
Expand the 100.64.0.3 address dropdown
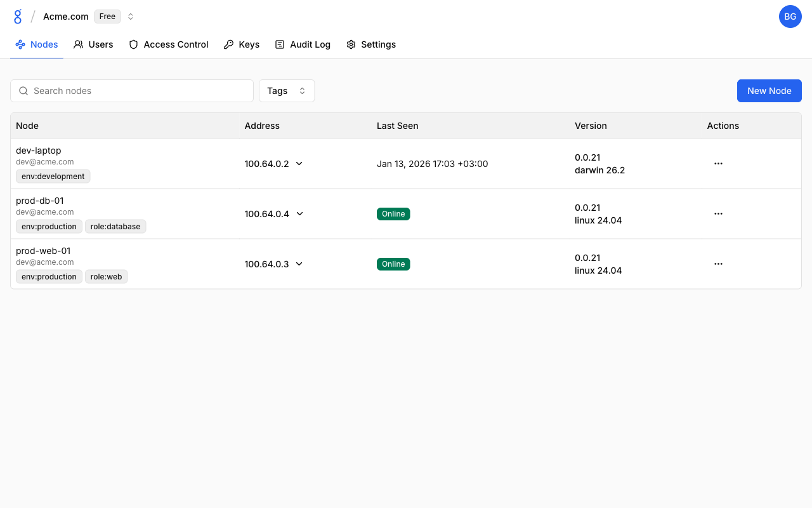click(x=299, y=264)
